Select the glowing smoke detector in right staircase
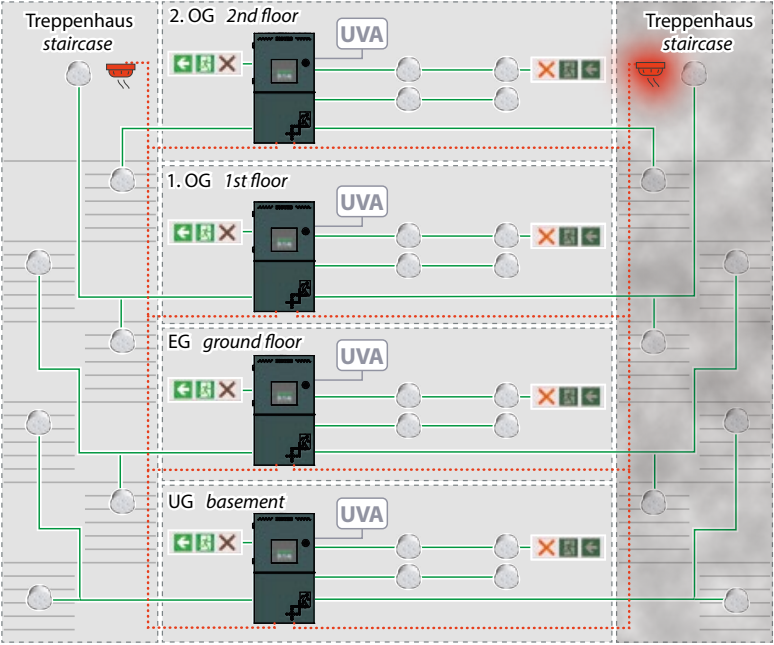 pyautogui.click(x=650, y=73)
